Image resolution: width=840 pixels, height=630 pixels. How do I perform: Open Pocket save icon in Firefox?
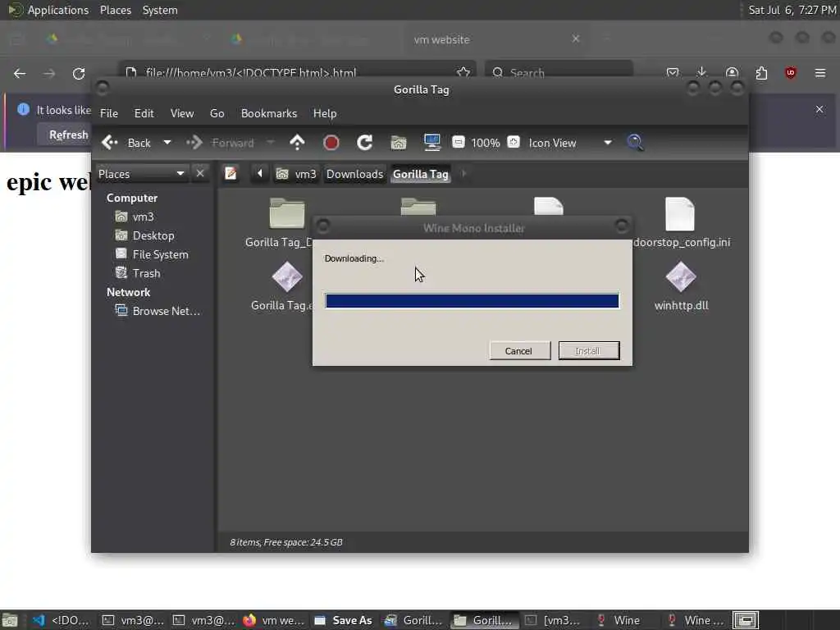[673, 72]
